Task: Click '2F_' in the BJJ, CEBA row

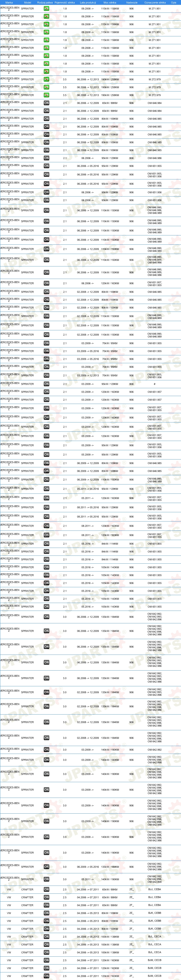Action: [x=131, y=905]
